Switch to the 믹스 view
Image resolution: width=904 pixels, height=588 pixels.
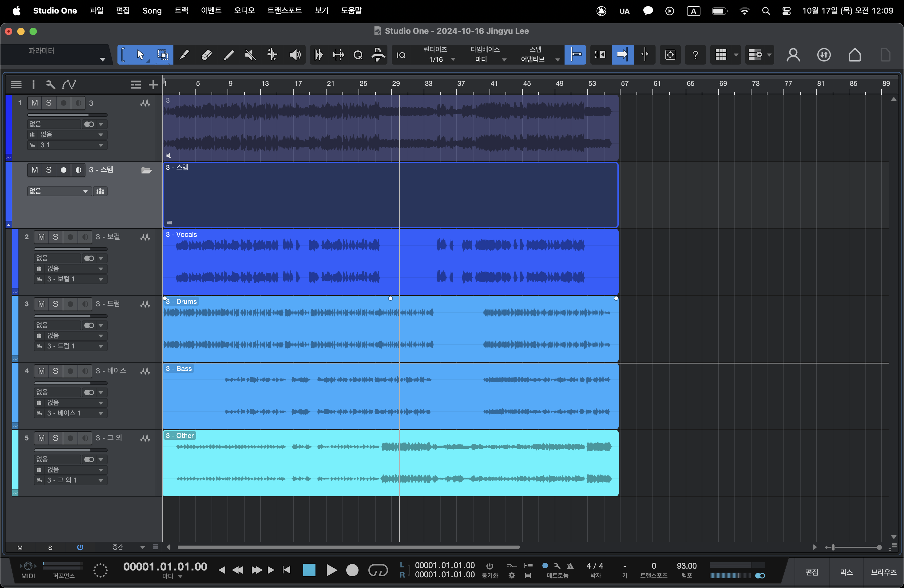coord(846,572)
